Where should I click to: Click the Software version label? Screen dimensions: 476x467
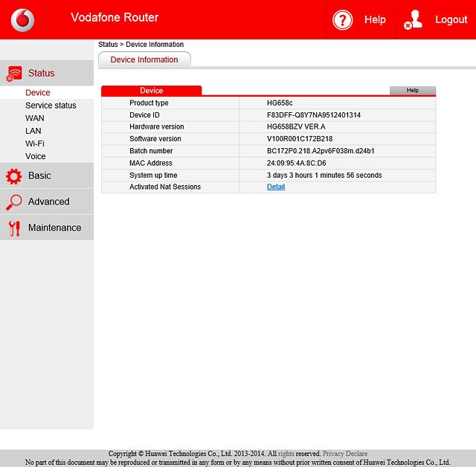[x=155, y=139]
